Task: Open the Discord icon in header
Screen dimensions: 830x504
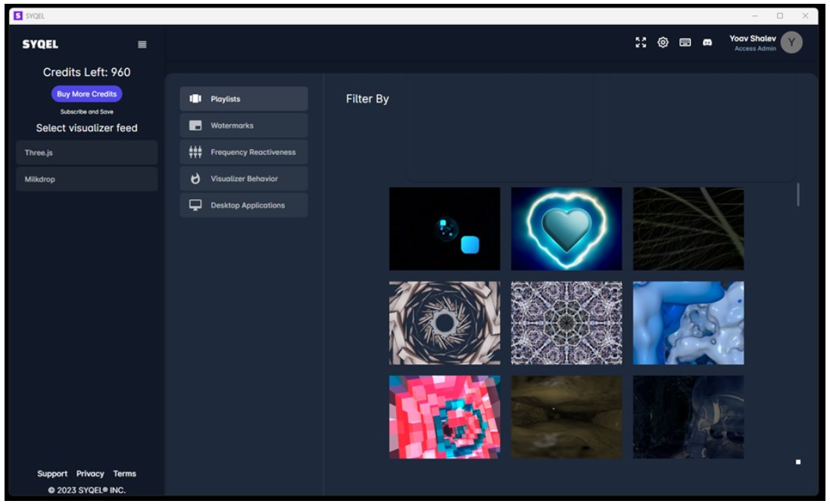Action: (x=707, y=42)
